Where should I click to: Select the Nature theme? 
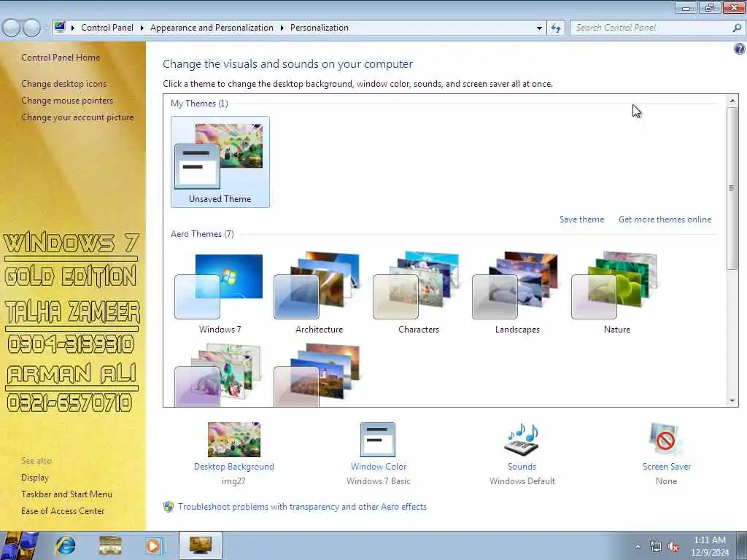(x=616, y=293)
